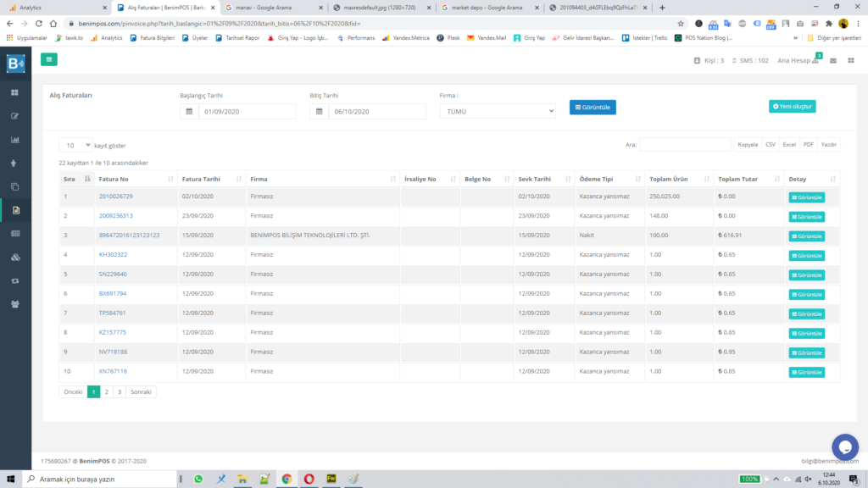Sort the table by Fatura Tarihi column
Viewport: 868px width, 488px height.
[x=211, y=179]
